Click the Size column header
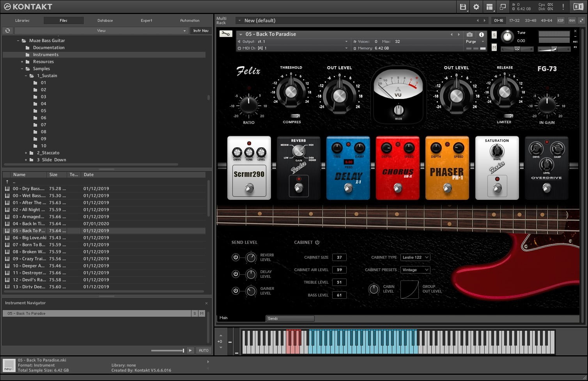Screen dimensions: 588x381 [x=57, y=175]
